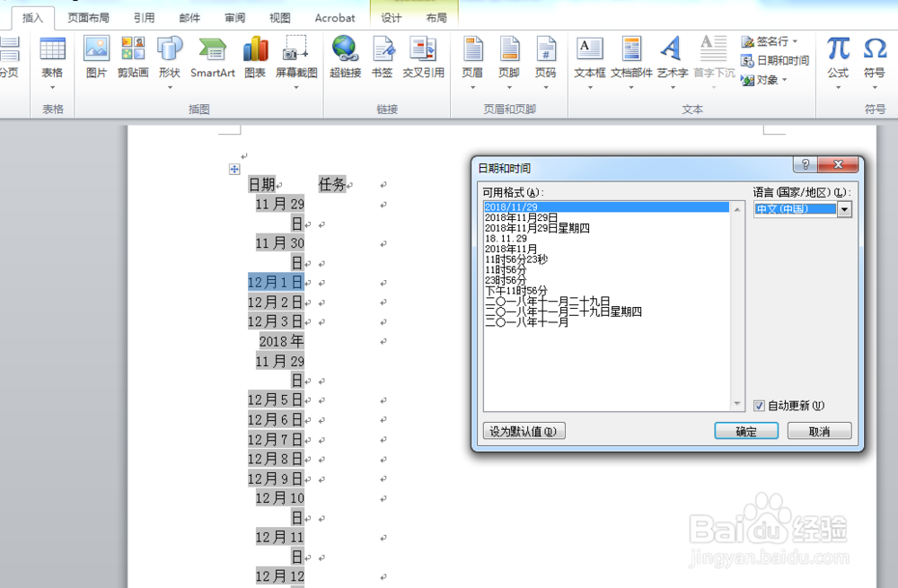The width and height of the screenshot is (898, 588).
Task: Open the 语言 (国家/地区) language dropdown
Action: pos(844,209)
